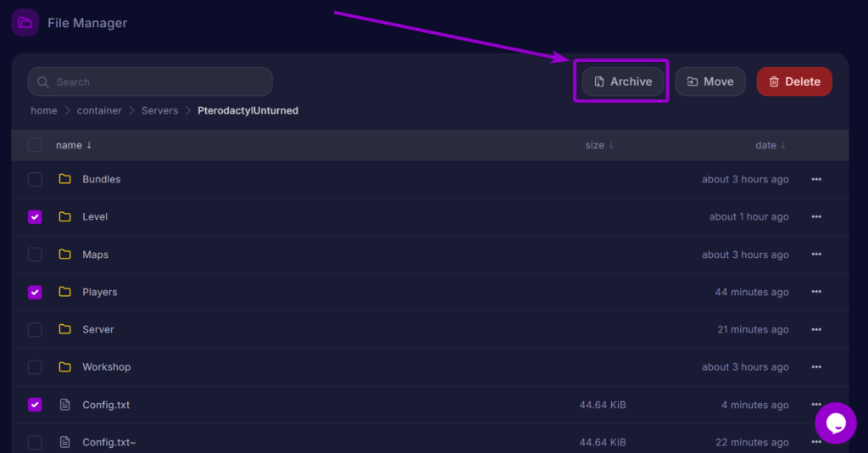Open the more options menu for Server
The image size is (868, 453).
(x=816, y=329)
